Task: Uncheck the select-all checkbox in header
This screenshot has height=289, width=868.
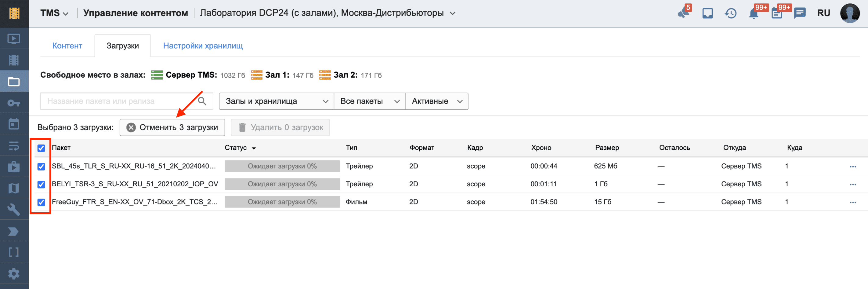Action: (41, 148)
